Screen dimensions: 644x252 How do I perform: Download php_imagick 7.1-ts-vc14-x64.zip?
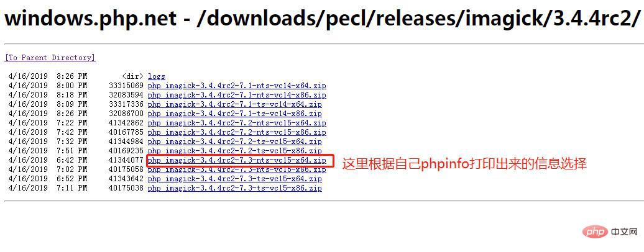(235, 104)
